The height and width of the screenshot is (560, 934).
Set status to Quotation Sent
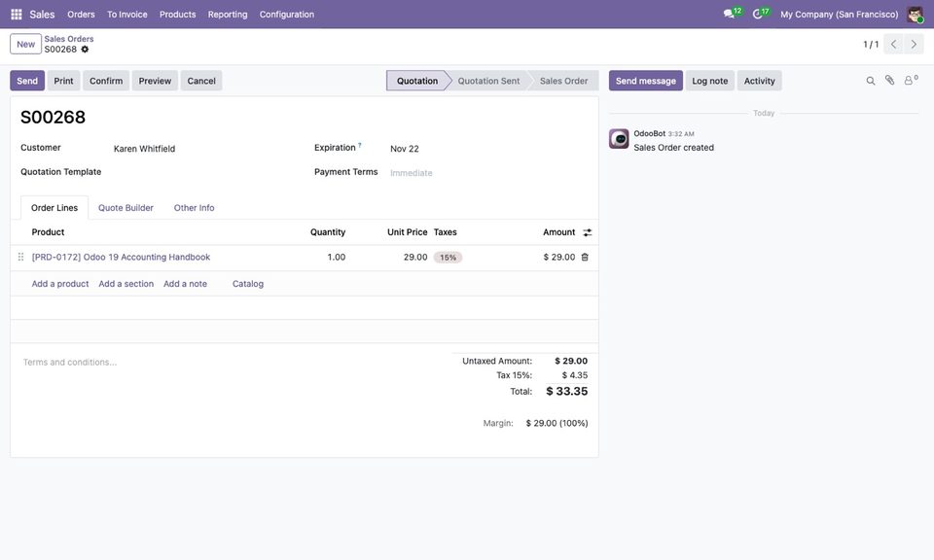click(x=488, y=81)
